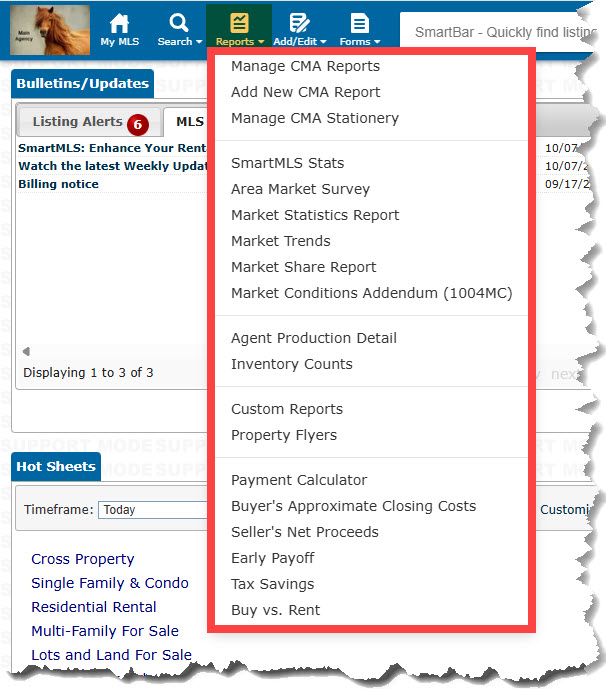Click the Search magnifier icon
The height and width of the screenshot is (689, 606).
pos(178,22)
